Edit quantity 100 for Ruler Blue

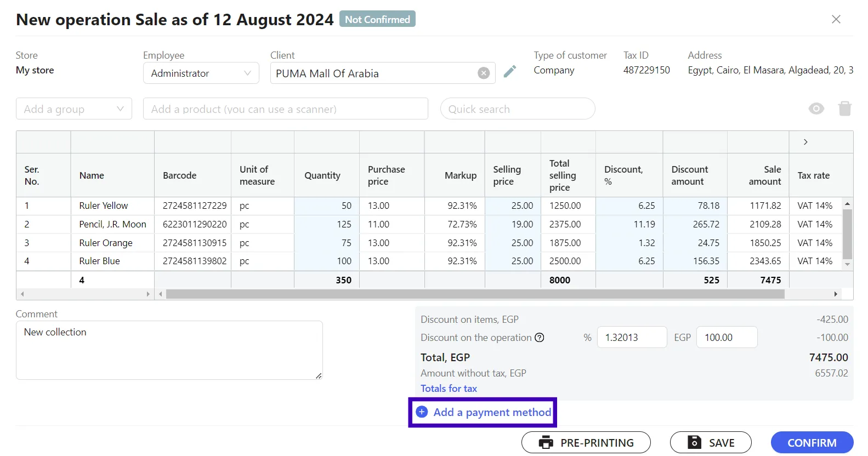tap(327, 261)
